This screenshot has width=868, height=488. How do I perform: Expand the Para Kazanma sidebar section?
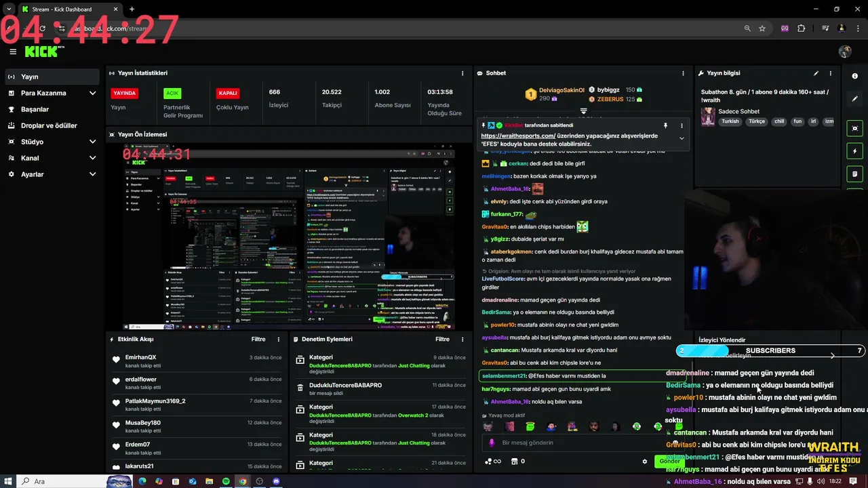(x=52, y=93)
